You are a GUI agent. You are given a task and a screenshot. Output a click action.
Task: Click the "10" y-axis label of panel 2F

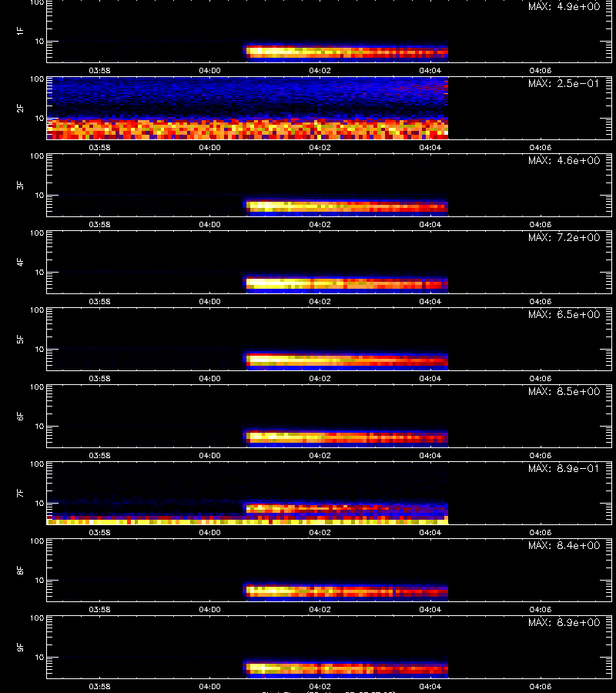click(39, 118)
